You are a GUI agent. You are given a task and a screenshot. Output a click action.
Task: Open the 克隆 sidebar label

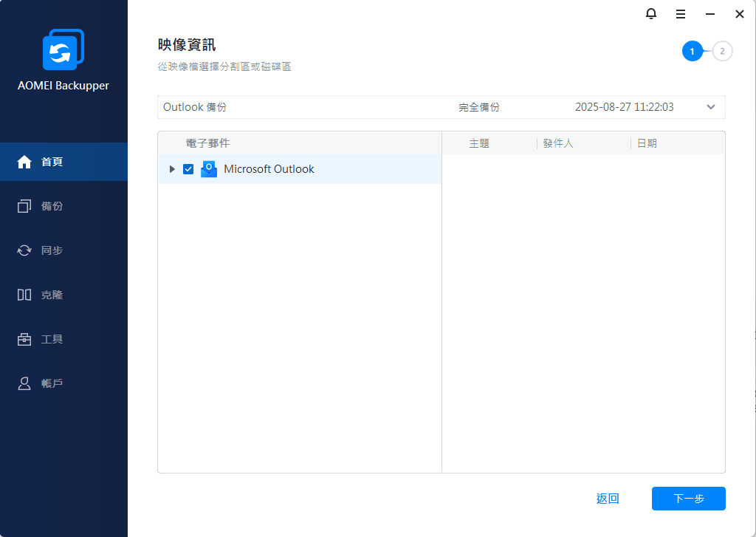[x=52, y=295]
